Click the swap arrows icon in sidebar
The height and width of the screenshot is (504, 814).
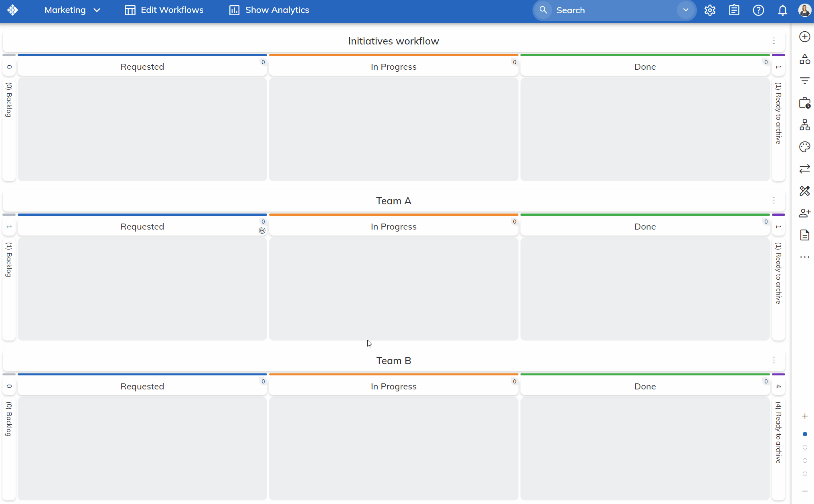804,169
